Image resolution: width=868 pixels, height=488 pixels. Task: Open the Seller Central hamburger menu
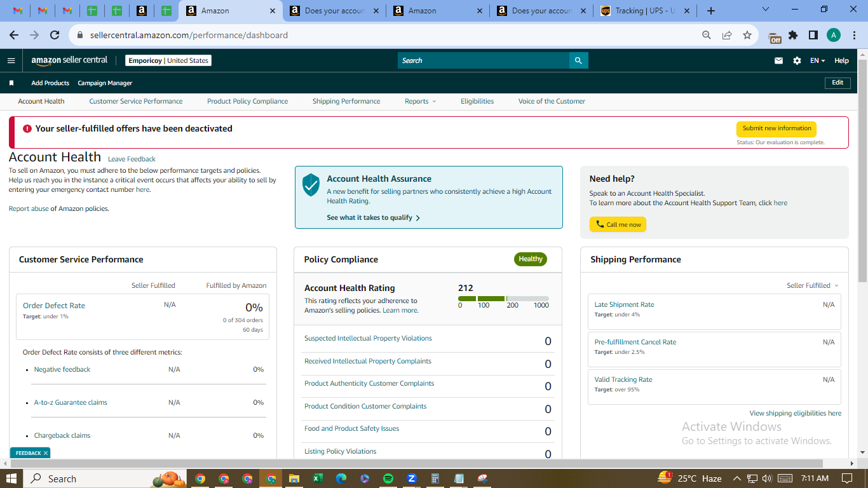coord(11,60)
